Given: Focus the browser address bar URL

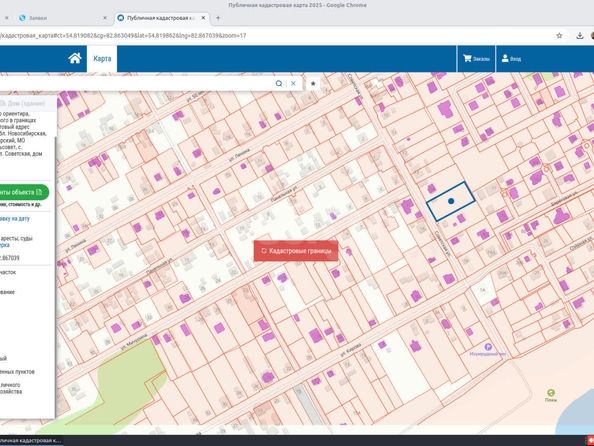Looking at the screenshot, I should [123, 35].
